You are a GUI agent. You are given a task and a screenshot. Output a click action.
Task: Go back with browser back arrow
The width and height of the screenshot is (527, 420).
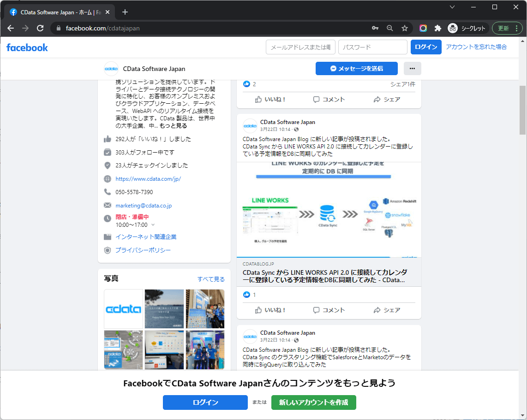pos(11,28)
